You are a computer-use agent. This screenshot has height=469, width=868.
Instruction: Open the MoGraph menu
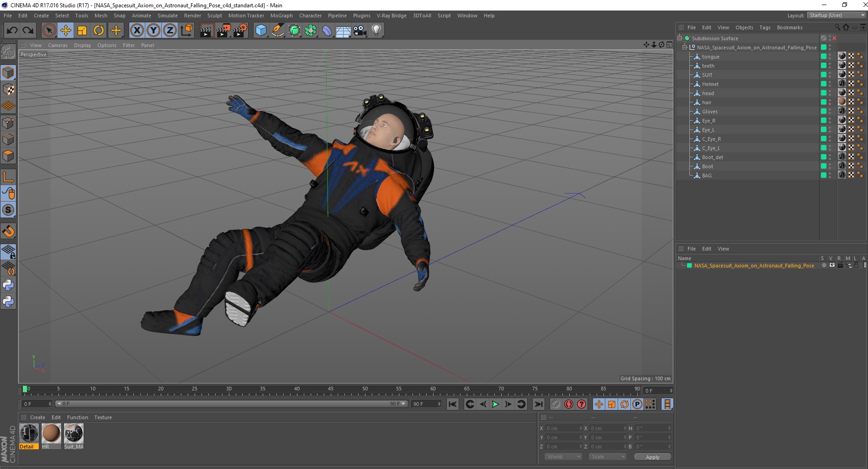(281, 16)
